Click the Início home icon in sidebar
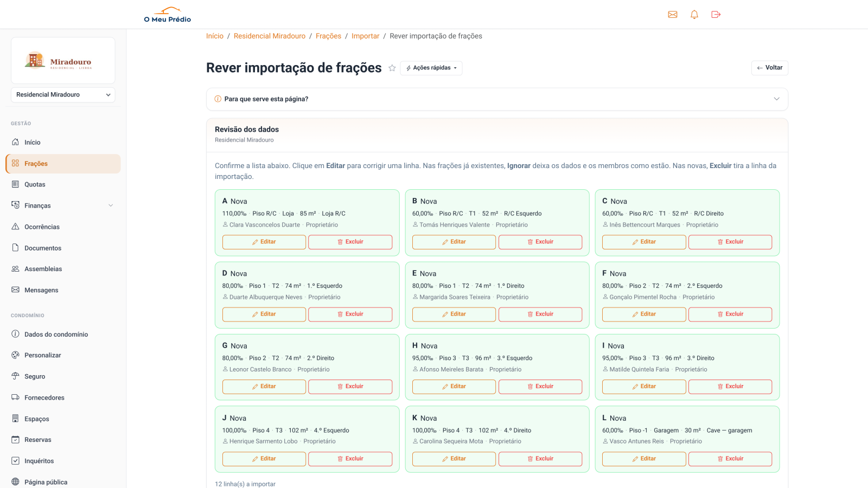Screen dimensions: 868x488 [16, 142]
